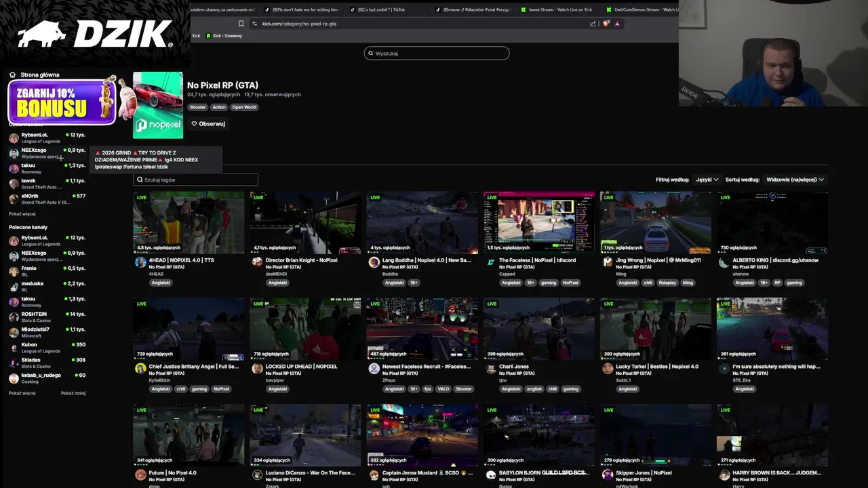Open 'HARRY BROWN IS BACK' stream title

pyautogui.click(x=776, y=472)
